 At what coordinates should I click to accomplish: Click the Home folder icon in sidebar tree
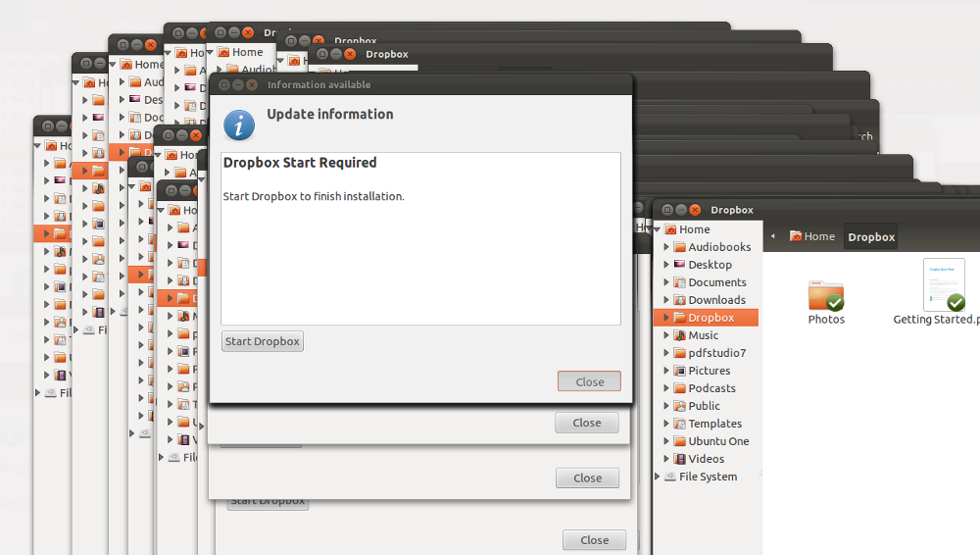[x=670, y=229]
